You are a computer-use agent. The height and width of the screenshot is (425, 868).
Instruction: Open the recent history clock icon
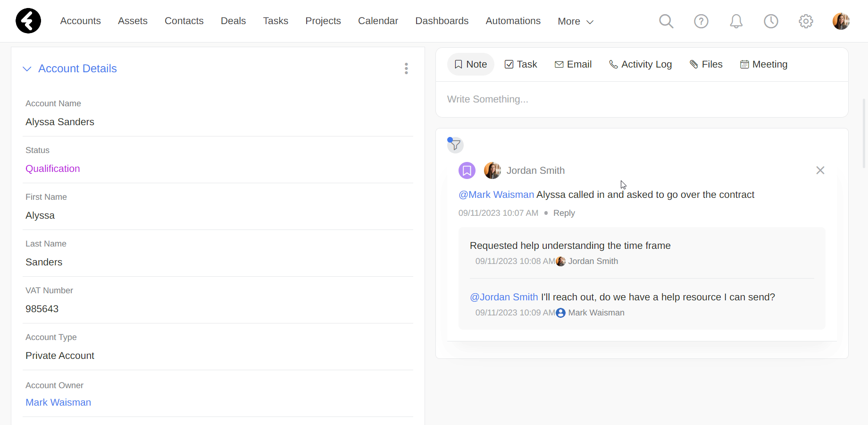click(771, 21)
